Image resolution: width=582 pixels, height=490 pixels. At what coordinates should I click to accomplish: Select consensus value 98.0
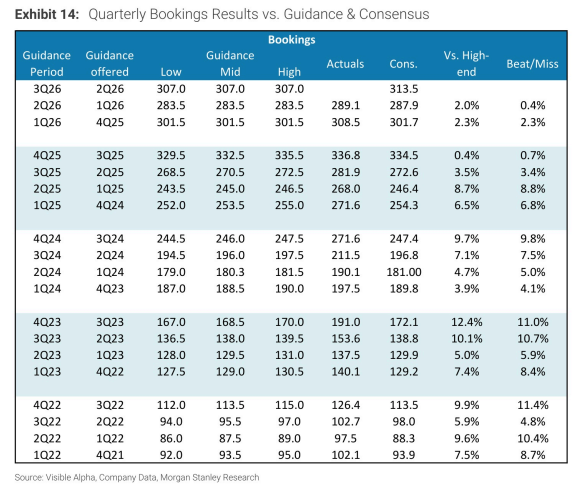403,422
